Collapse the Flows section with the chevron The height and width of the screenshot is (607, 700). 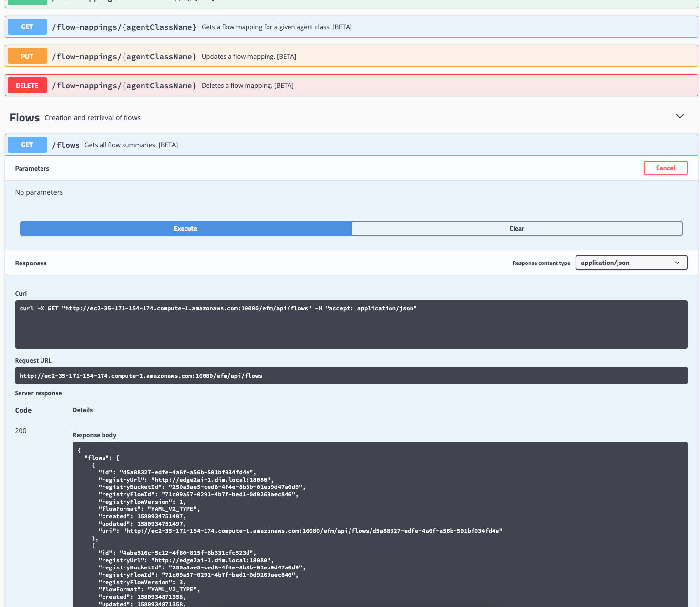680,116
